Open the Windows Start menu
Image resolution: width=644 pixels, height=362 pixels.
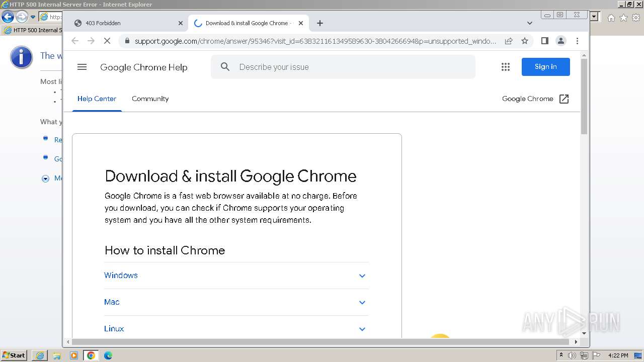(14, 355)
